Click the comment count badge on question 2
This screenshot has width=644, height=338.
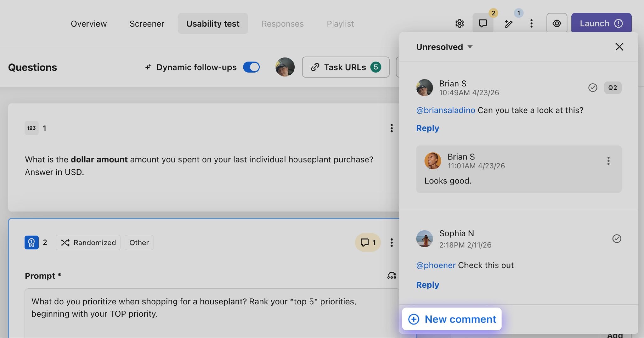(x=368, y=243)
